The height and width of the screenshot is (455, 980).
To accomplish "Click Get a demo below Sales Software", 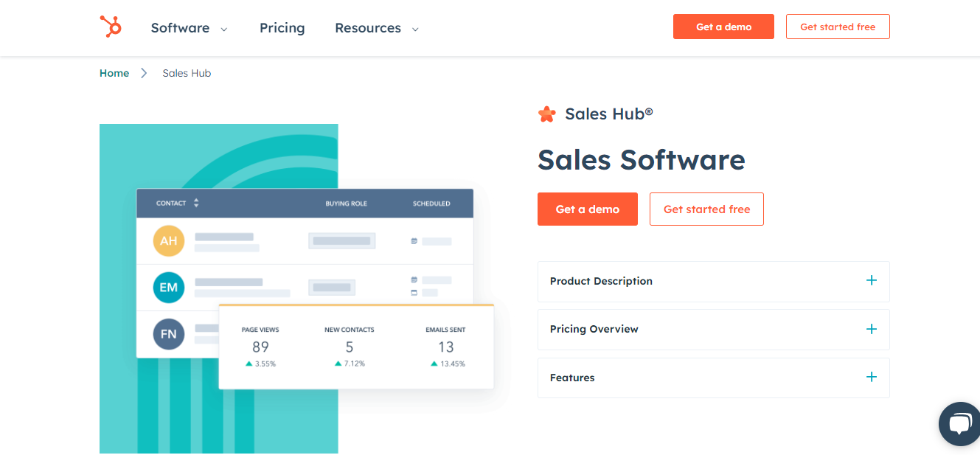I will click(588, 209).
